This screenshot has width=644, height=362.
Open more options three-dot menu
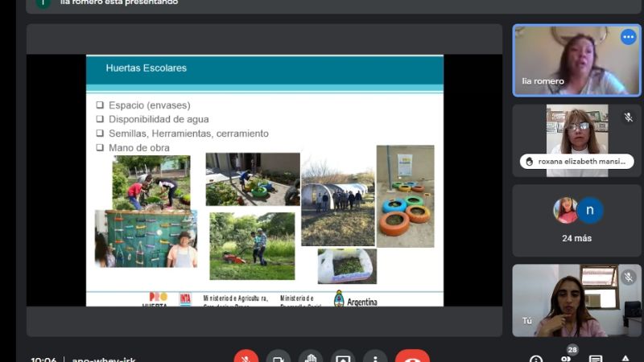pyautogui.click(x=375, y=358)
